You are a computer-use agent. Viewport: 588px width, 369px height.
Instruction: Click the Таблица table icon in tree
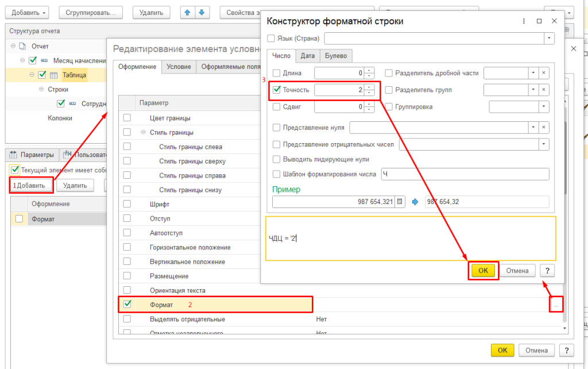pyautogui.click(x=53, y=75)
